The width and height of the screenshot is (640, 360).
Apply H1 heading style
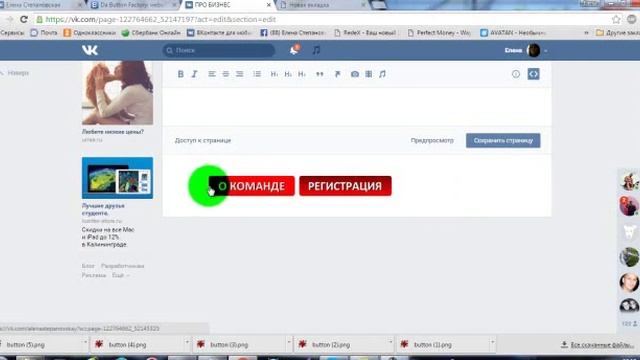click(x=274, y=74)
